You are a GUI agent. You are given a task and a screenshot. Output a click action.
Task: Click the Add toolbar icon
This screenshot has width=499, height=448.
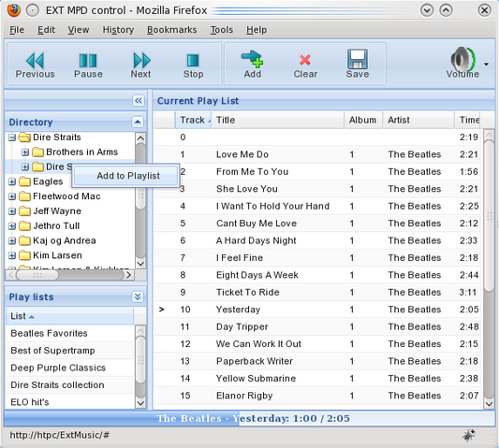(x=253, y=65)
